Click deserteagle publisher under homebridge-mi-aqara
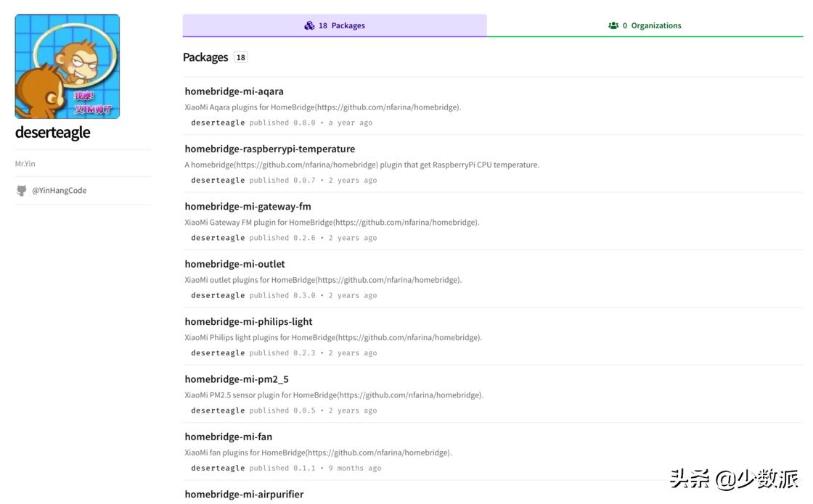Screen dimensions: 813x504 click(218, 123)
